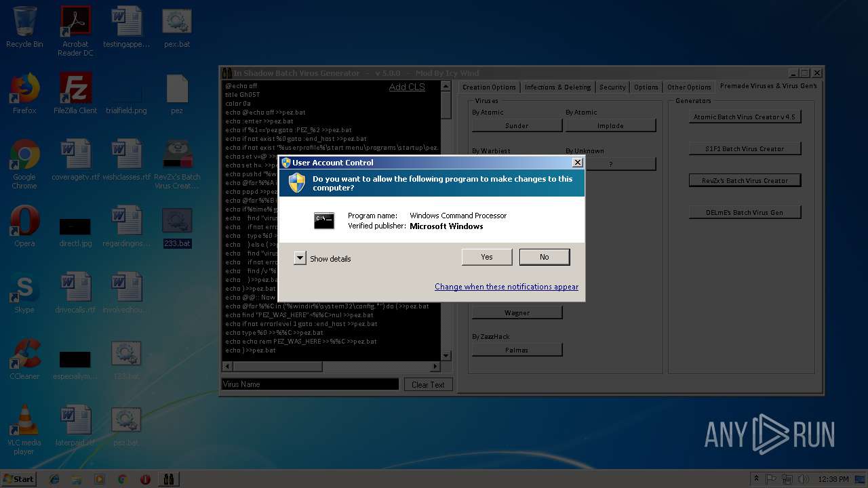Click the code pane vertical scrollbar up arrow
The image size is (868, 488).
pyautogui.click(x=446, y=87)
